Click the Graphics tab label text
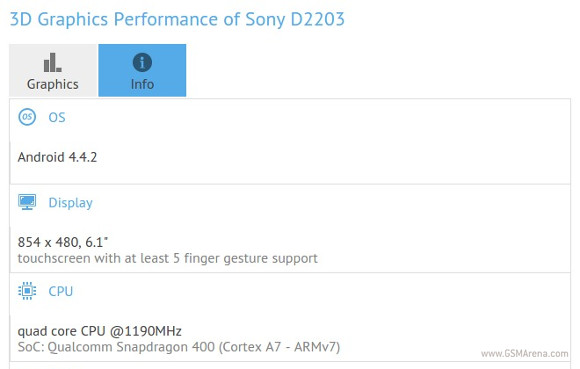The width and height of the screenshot is (580, 369). click(53, 84)
